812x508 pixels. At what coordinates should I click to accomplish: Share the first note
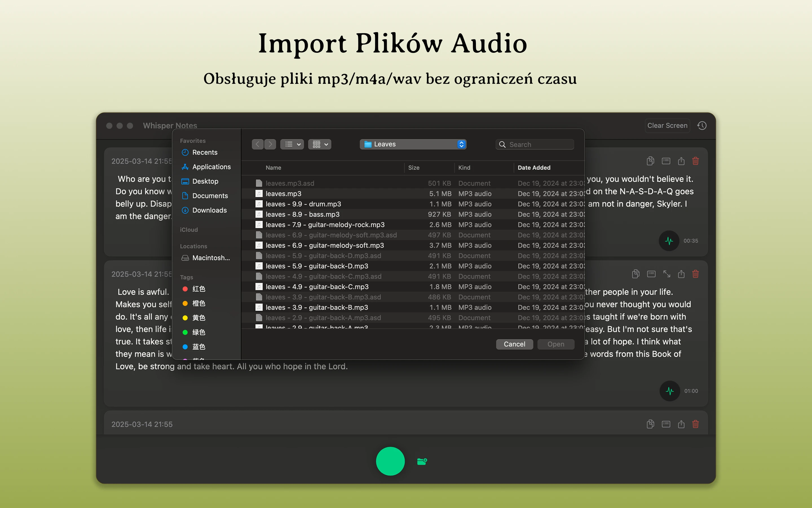point(681,161)
